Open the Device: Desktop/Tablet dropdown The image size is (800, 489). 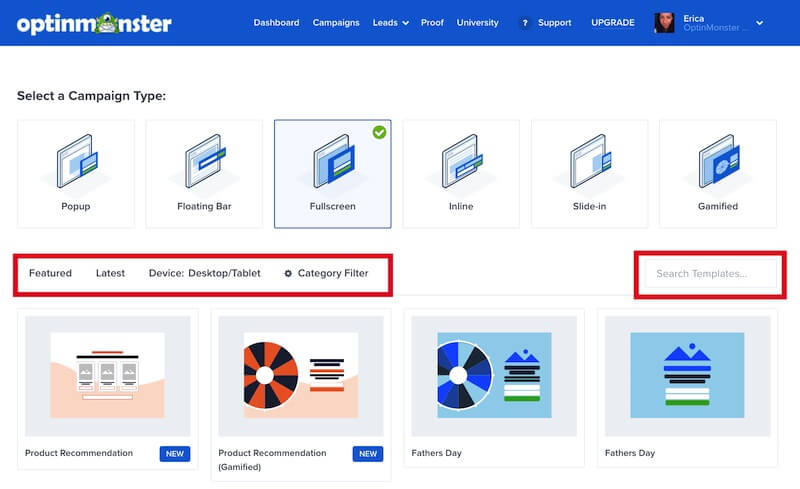click(205, 273)
